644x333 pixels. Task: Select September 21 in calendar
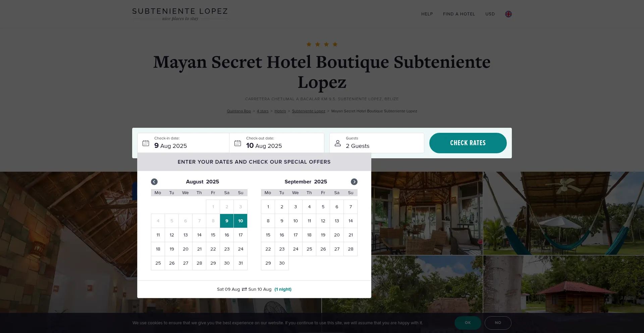tap(351, 235)
